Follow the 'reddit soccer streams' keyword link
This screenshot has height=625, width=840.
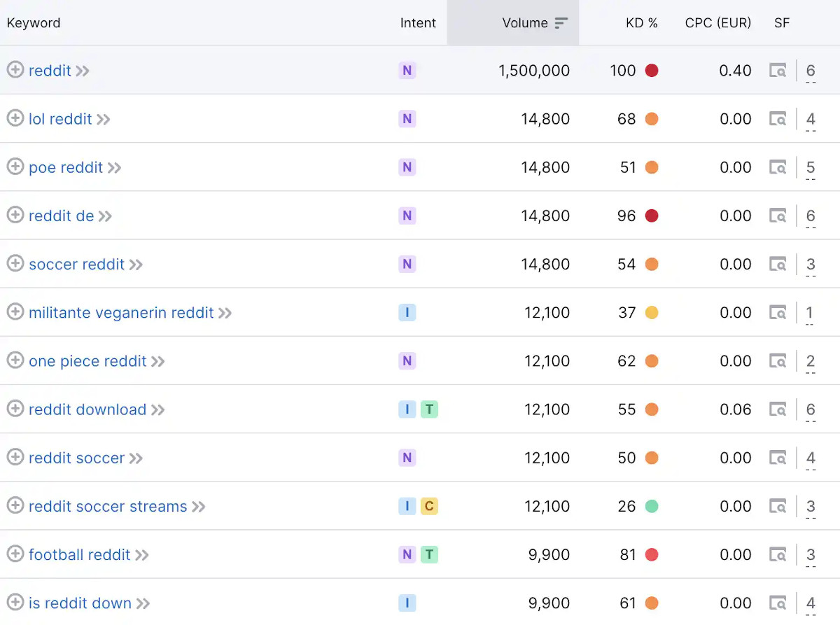click(108, 506)
